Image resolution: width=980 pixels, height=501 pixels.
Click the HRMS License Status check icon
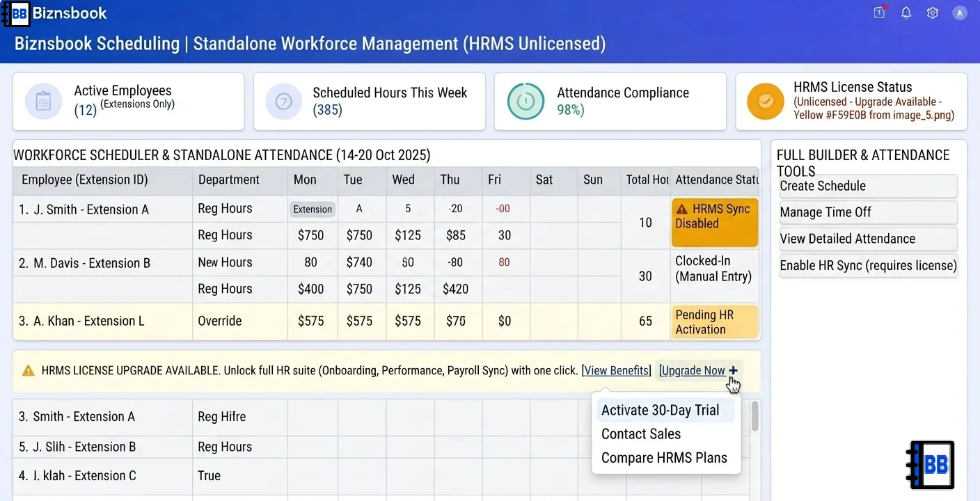click(x=766, y=102)
